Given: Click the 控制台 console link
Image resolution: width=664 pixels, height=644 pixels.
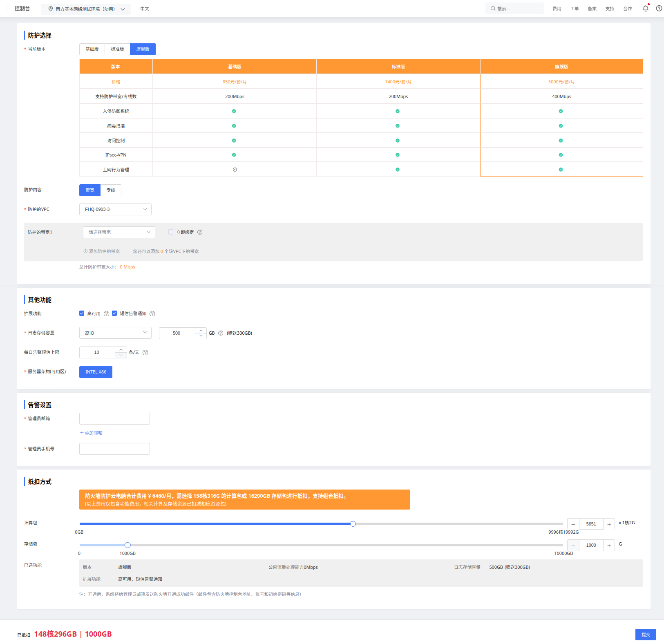Looking at the screenshot, I should (22, 9).
